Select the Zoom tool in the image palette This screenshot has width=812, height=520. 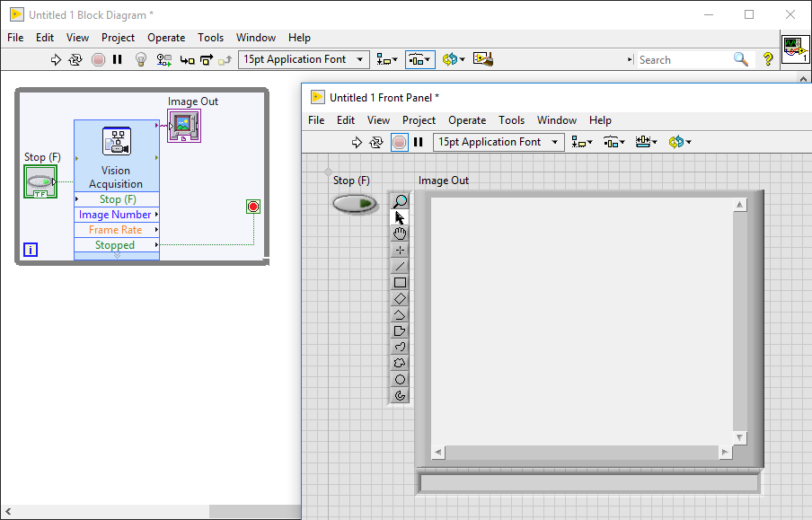point(400,199)
